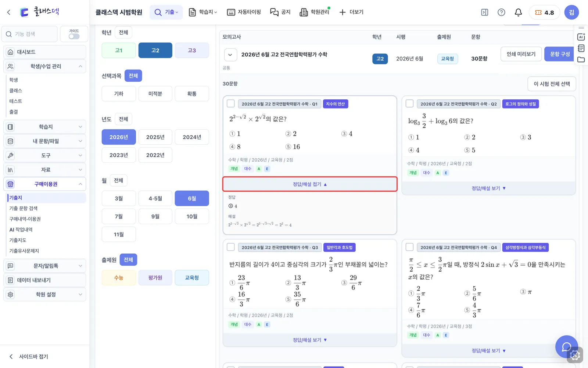Screen dimensions: 588x368
Task: Click 사이드바 접기 to collapse sidebar
Action: [29, 356]
